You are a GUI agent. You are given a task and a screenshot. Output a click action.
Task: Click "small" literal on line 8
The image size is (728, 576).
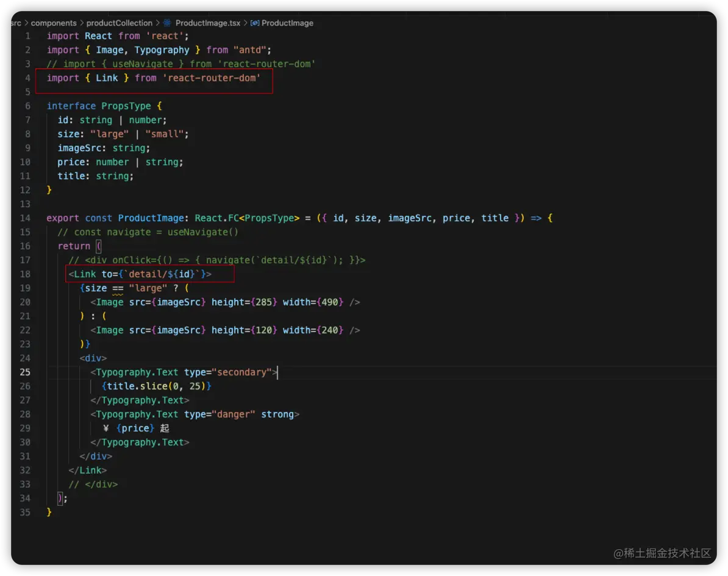coord(165,134)
